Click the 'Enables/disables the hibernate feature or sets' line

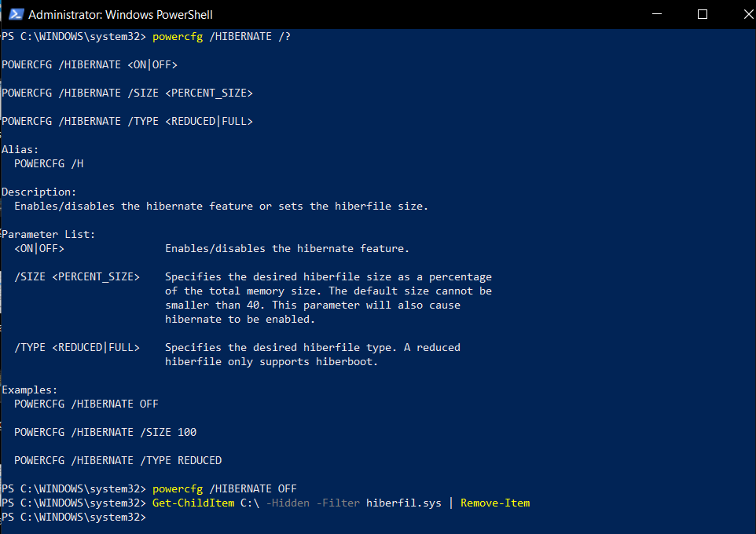click(x=222, y=207)
